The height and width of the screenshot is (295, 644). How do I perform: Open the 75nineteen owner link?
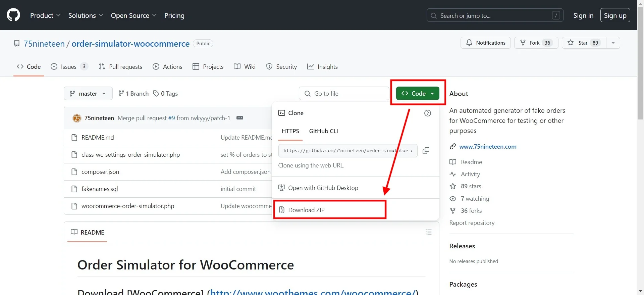(44, 44)
